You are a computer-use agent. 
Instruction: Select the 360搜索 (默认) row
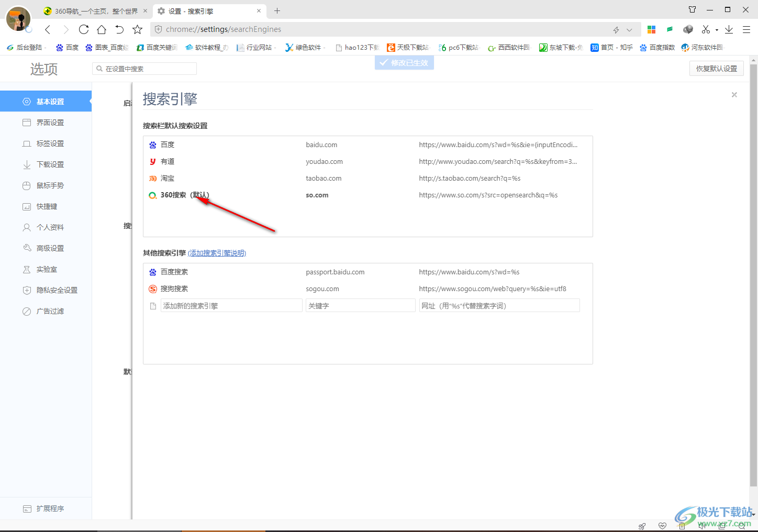367,195
